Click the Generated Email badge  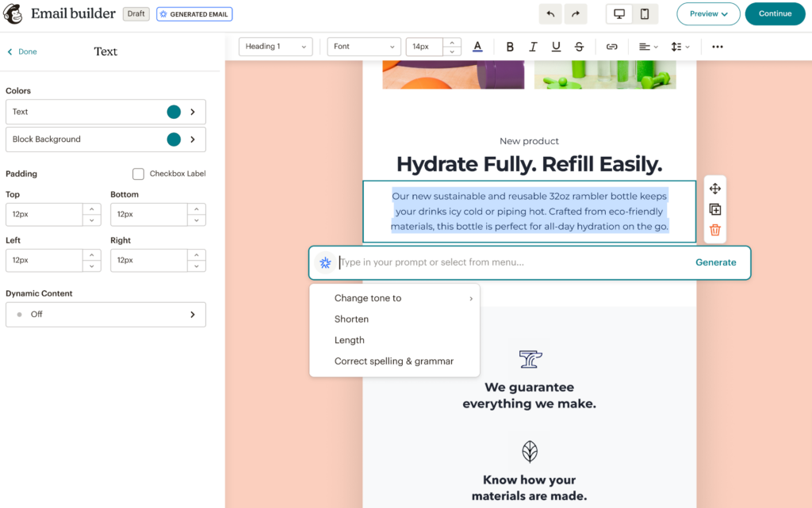point(194,14)
